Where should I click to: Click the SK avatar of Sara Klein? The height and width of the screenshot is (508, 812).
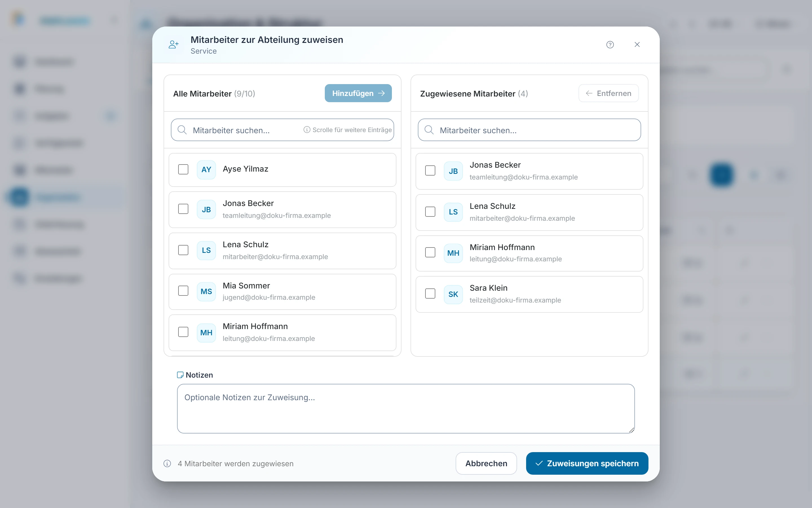pos(453,294)
